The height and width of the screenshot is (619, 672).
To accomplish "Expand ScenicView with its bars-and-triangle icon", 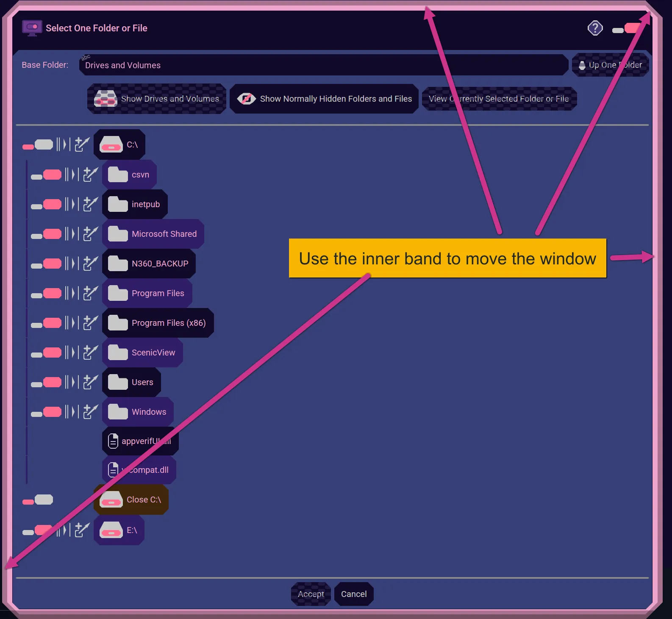I will pyautogui.click(x=72, y=352).
